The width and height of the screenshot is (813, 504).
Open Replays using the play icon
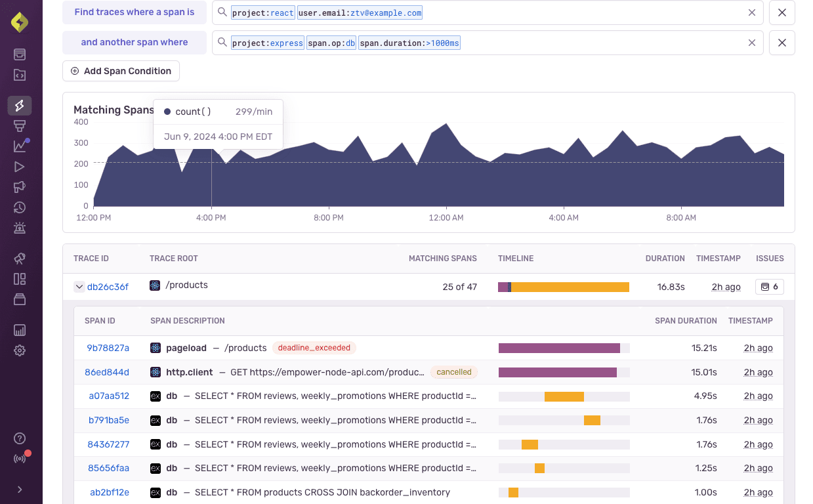click(x=20, y=166)
